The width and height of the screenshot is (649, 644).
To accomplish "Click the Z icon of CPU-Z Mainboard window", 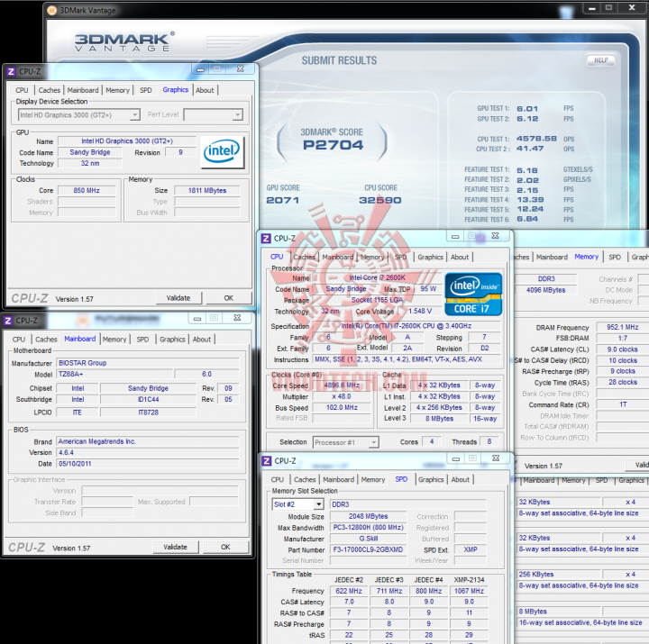I will 8,321.
